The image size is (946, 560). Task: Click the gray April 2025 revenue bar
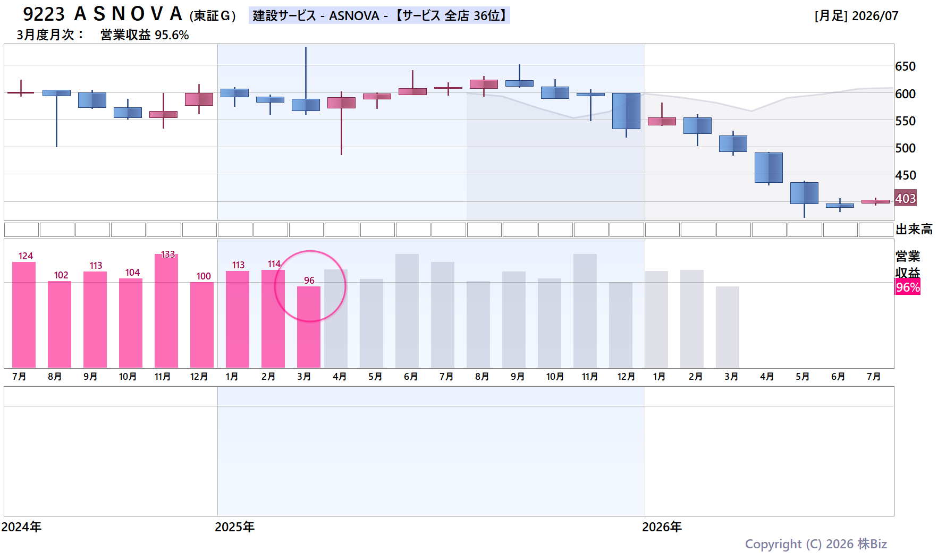[336, 318]
